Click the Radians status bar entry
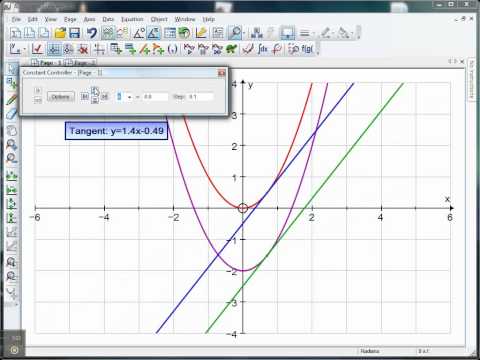 [370, 351]
